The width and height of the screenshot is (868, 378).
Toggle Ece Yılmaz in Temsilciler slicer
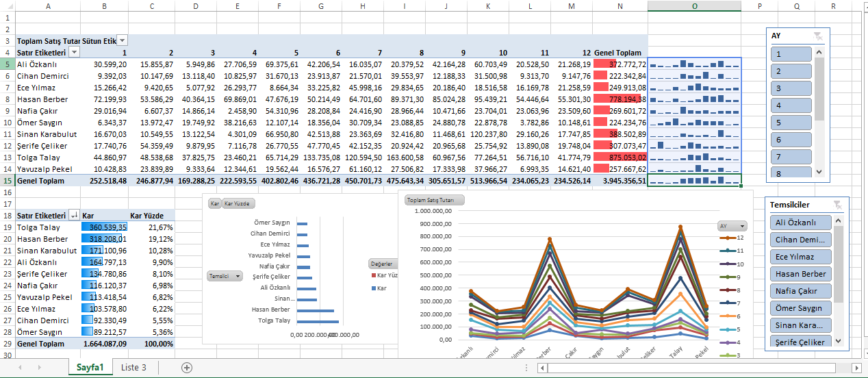[800, 257]
